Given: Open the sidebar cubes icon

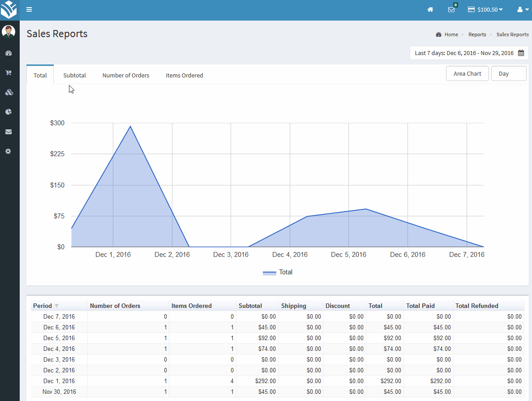Looking at the screenshot, I should 9,92.
